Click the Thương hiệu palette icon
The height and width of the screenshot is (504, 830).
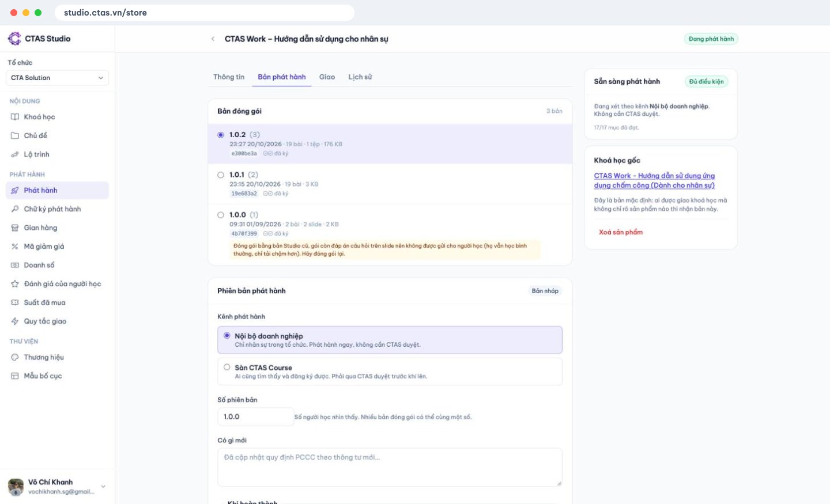(x=15, y=358)
